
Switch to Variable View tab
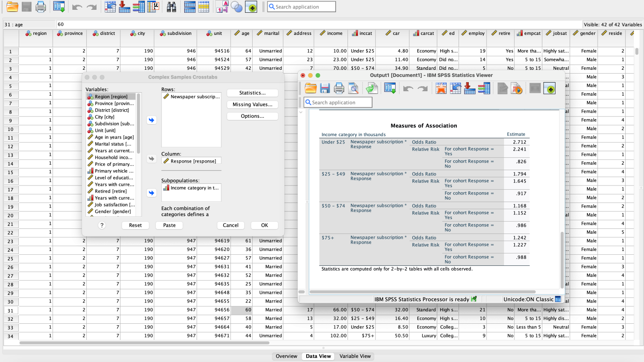coord(355,356)
